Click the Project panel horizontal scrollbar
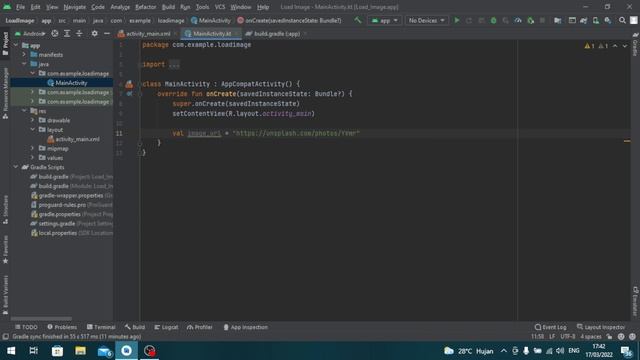The image size is (640, 360). [x=41, y=318]
